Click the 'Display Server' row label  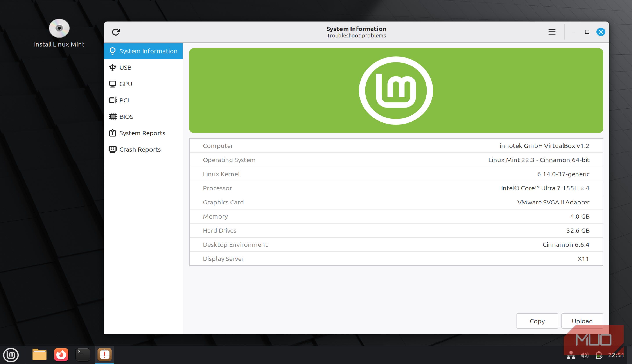tap(223, 259)
